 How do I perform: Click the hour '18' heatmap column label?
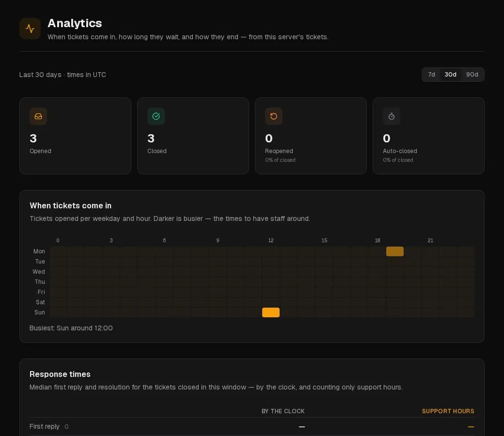378,240
